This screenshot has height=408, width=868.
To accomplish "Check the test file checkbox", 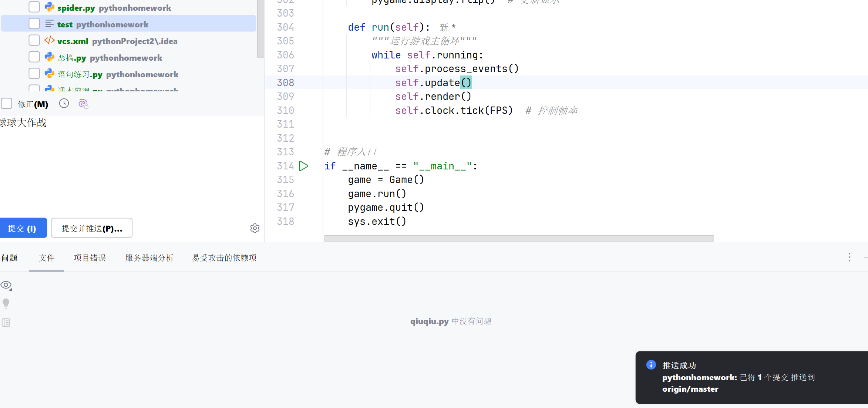I will 34,24.
